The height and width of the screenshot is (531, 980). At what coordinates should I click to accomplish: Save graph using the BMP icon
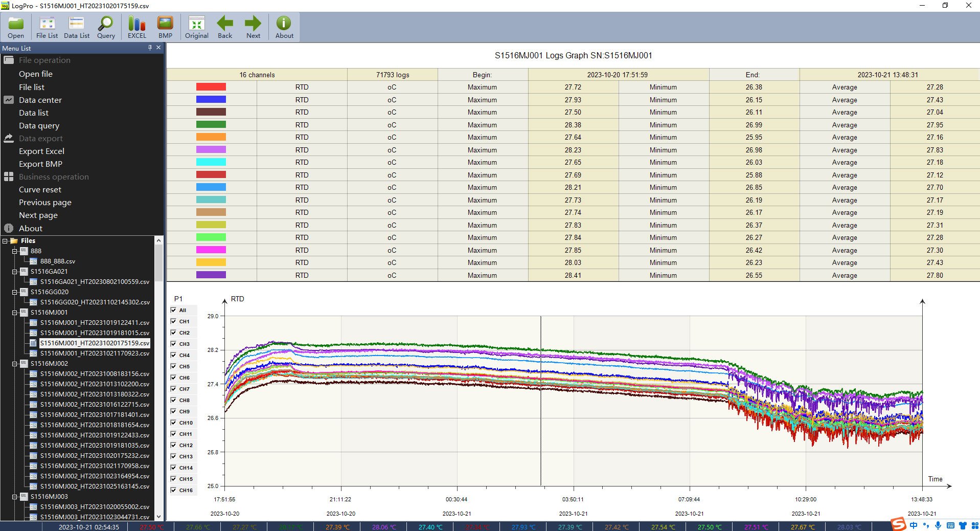coord(165,27)
